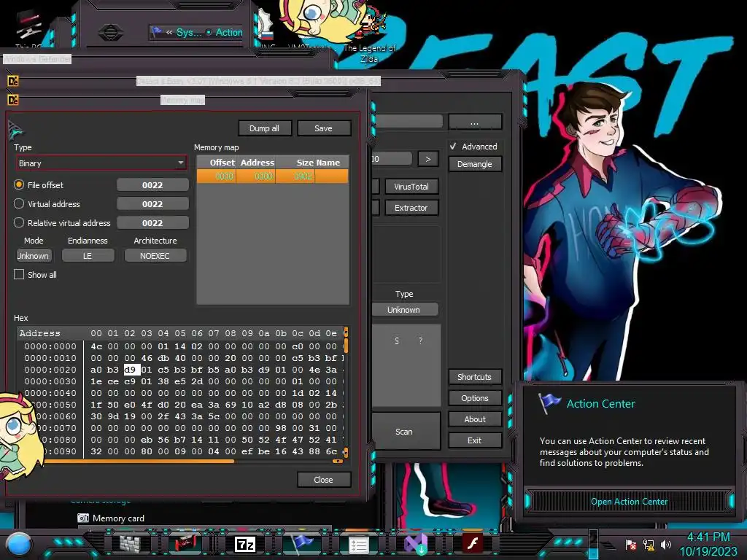The height and width of the screenshot is (560, 747).
Task: Open the Shortcuts button
Action: pyautogui.click(x=475, y=377)
